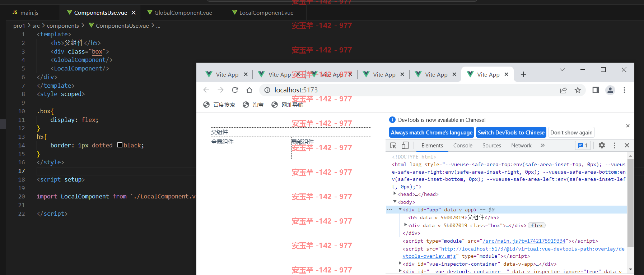644x275 pixels.
Task: Click Don't show again button
Action: click(x=571, y=132)
